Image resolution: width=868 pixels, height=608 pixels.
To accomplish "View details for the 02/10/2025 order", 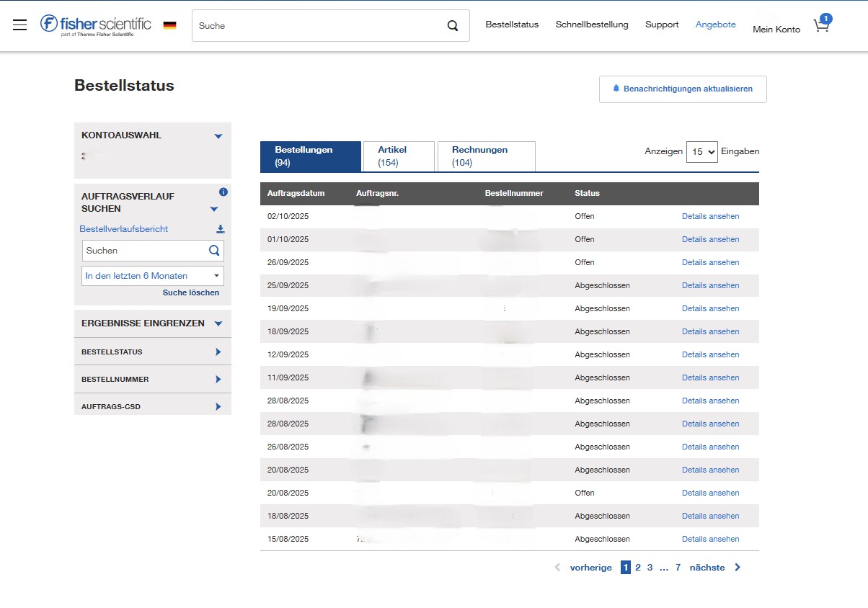I will 710,216.
